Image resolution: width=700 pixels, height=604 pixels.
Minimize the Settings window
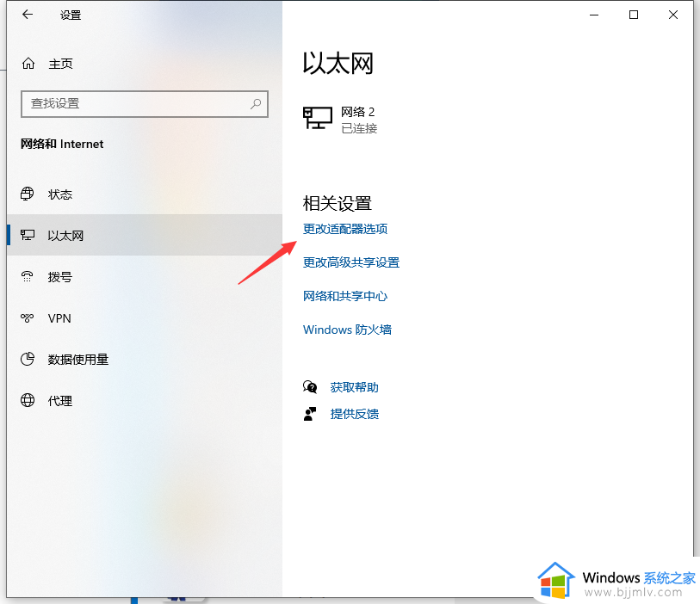(x=594, y=15)
